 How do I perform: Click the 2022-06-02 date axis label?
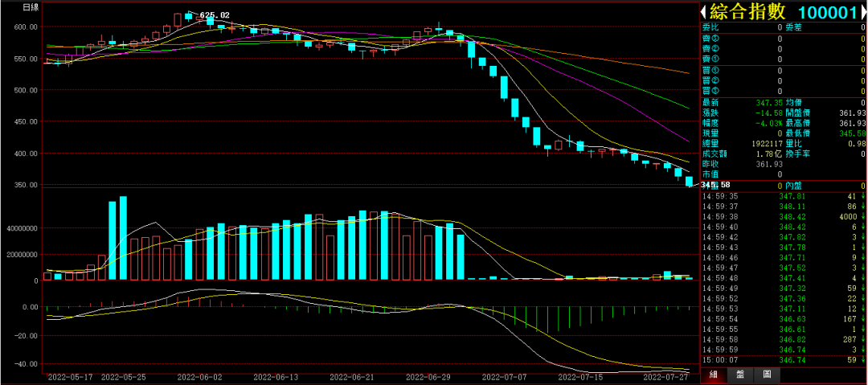point(199,377)
